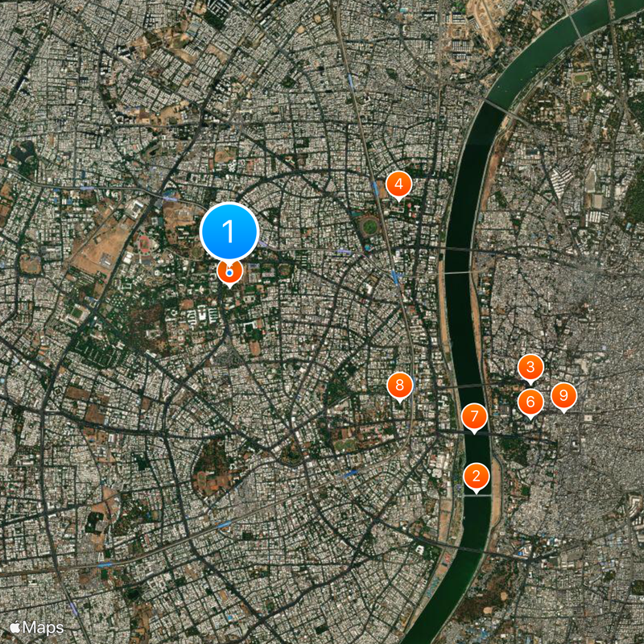The width and height of the screenshot is (644, 644).
Task: Click the blue location dot below pin 1
Action: pos(229,272)
